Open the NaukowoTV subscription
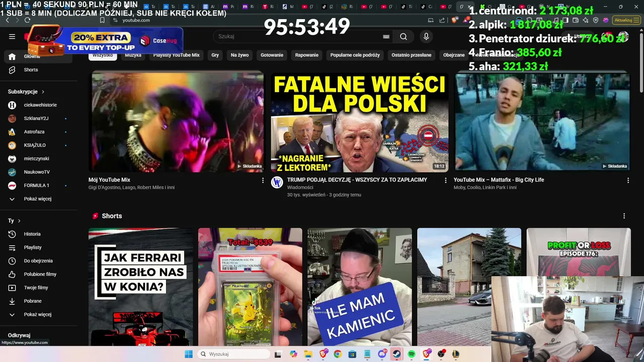This screenshot has width=644, height=362. pos(39,172)
